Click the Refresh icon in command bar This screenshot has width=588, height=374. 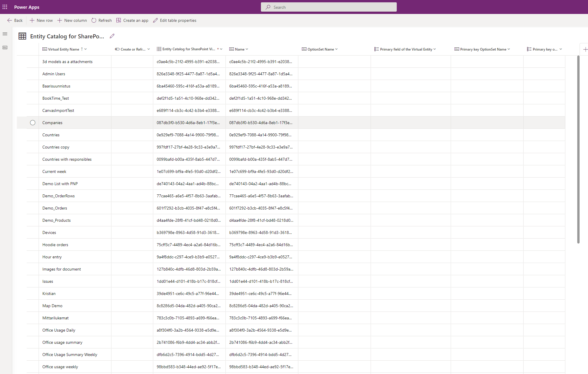pyautogui.click(x=94, y=20)
